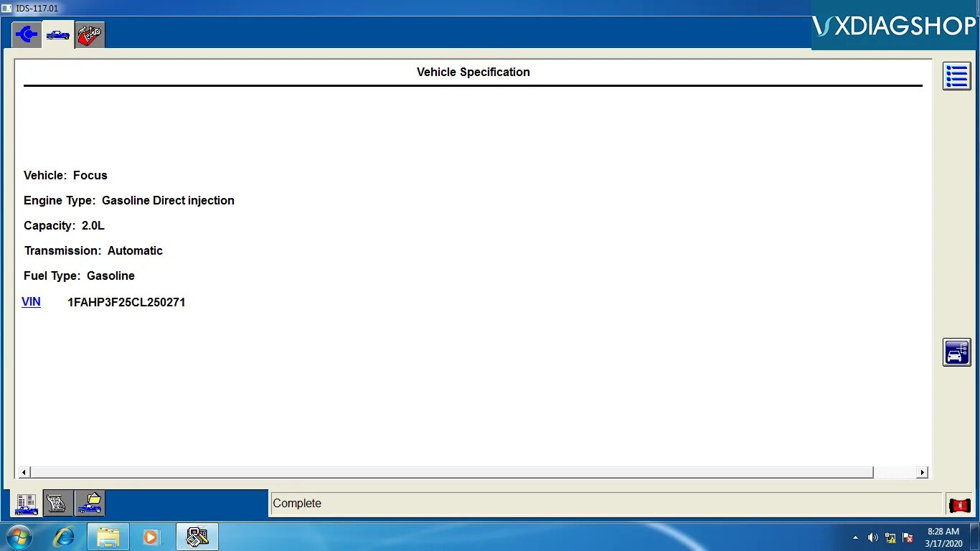The image size is (980, 551).
Task: Click the vehicle communication module icon on right side
Action: [x=957, y=352]
